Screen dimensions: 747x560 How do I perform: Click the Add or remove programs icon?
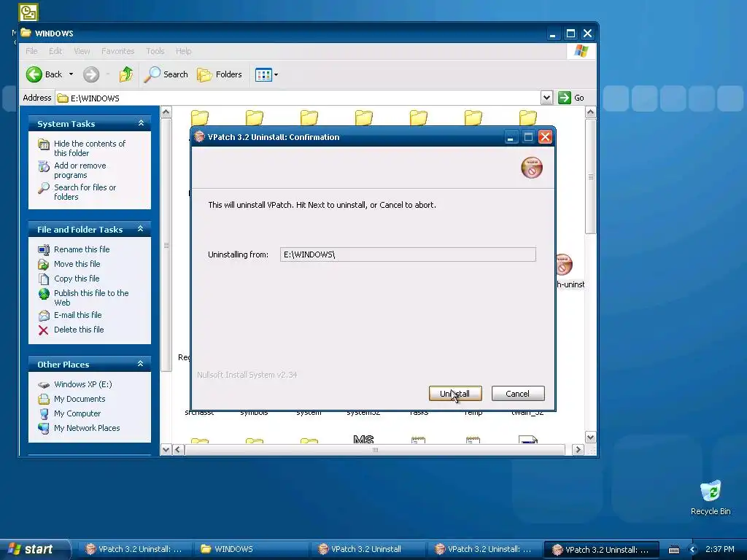click(43, 166)
